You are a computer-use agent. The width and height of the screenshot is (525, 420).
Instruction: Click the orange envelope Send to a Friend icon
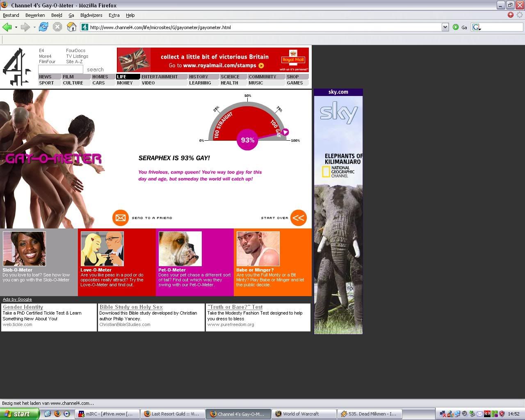(121, 218)
